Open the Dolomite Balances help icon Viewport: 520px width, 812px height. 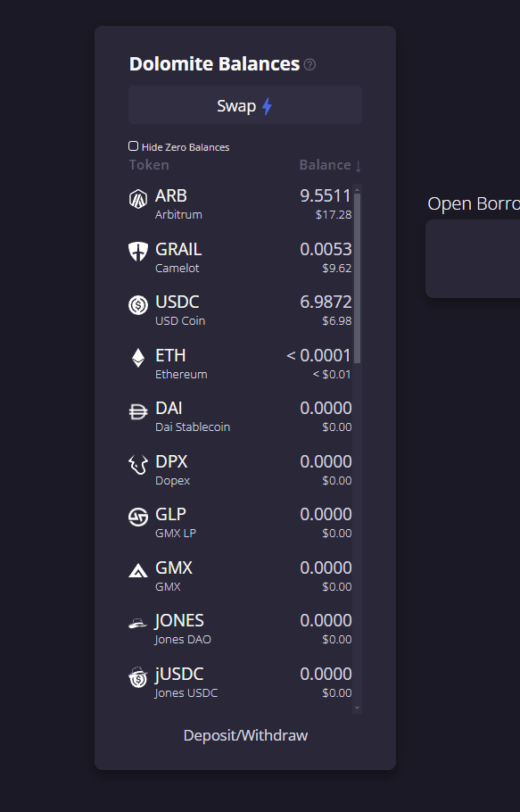coord(310,65)
